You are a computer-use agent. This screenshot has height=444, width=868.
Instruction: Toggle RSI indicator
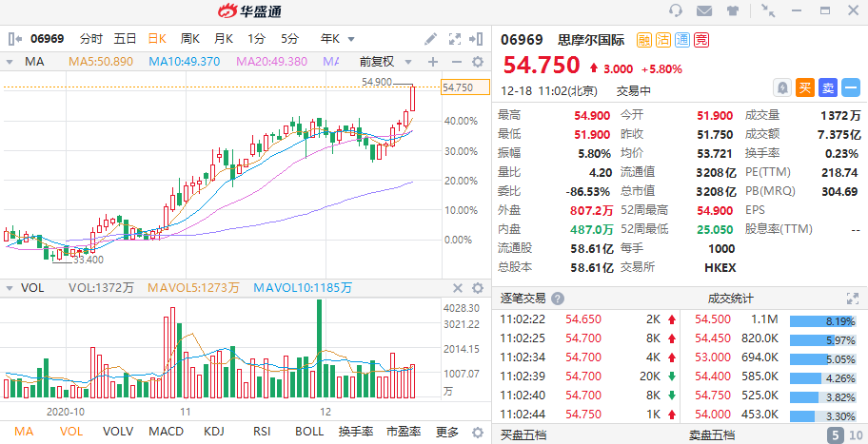[261, 432]
